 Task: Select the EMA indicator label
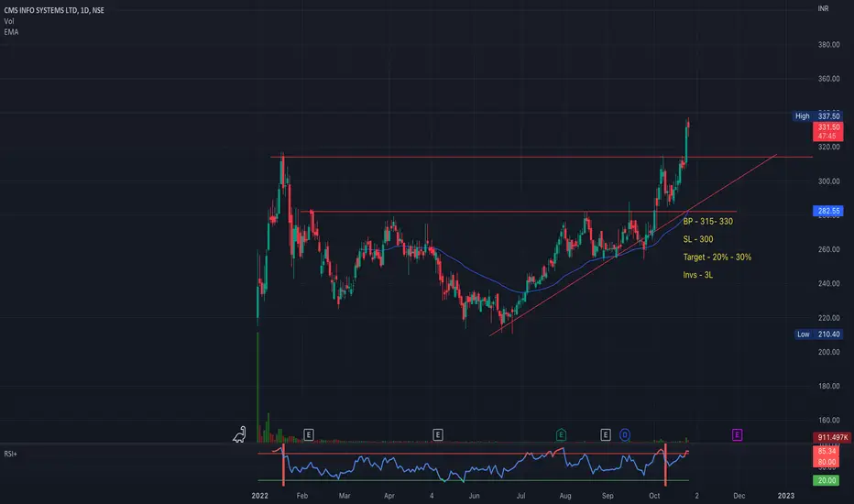coord(11,32)
